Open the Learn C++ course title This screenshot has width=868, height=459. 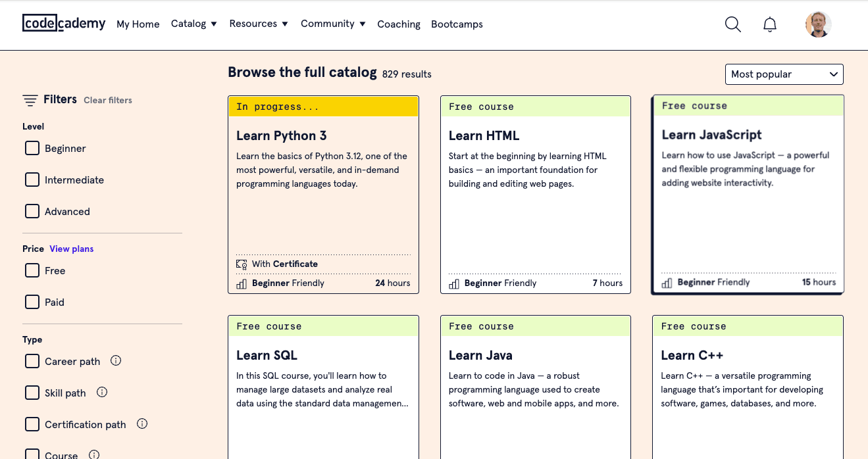692,355
